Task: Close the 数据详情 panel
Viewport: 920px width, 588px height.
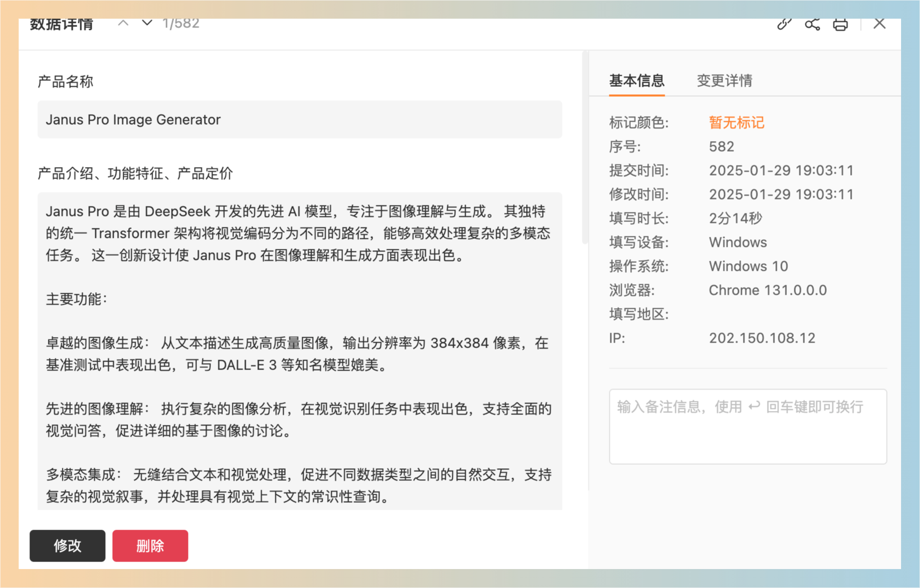Action: tap(879, 23)
